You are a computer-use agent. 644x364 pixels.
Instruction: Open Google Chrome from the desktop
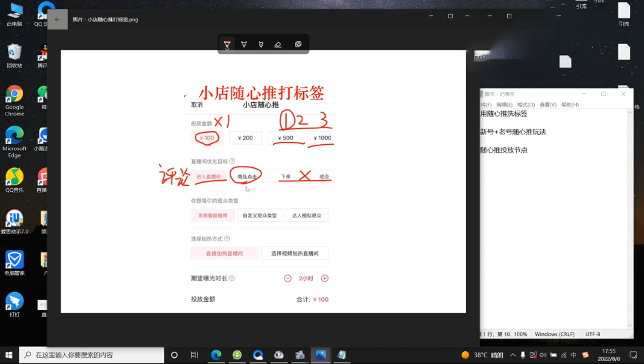15,100
